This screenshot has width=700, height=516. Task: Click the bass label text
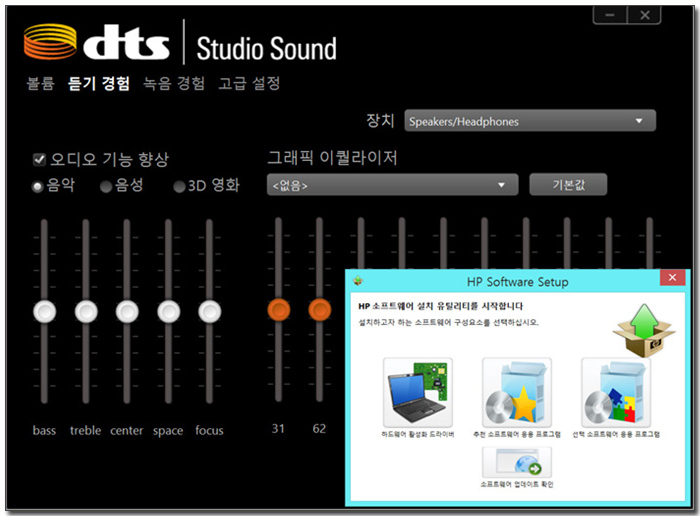44,430
